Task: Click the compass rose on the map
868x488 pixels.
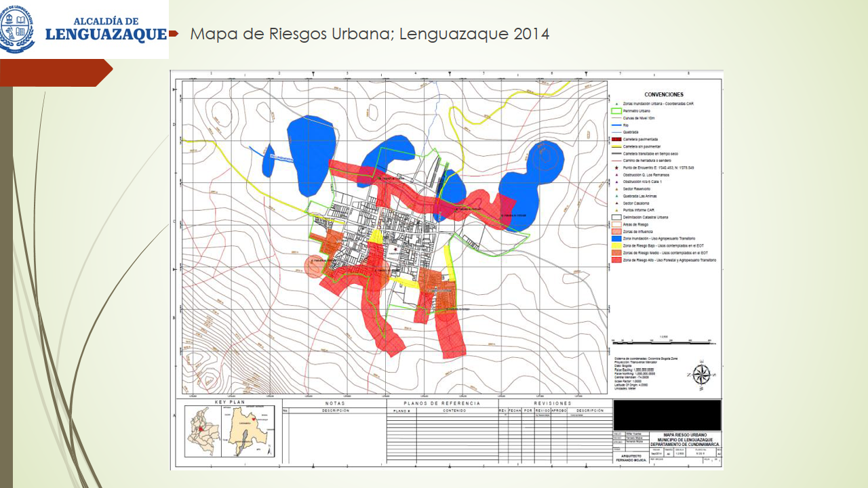Action: coord(702,375)
